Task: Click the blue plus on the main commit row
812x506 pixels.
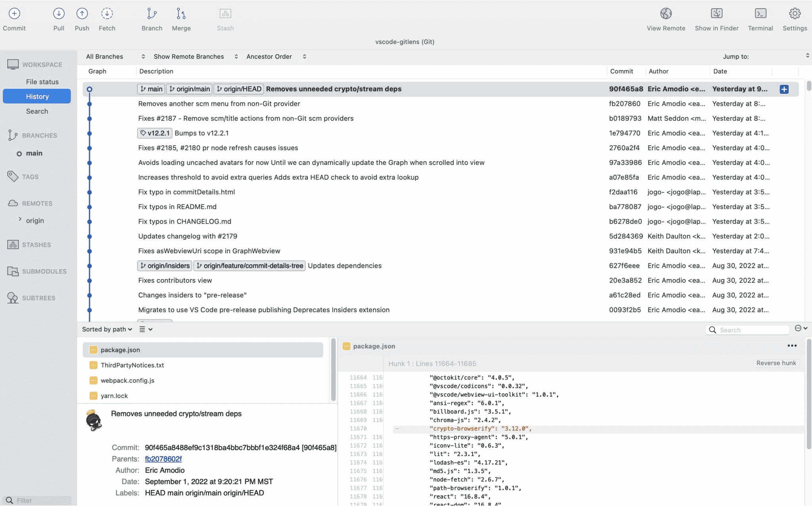Action: (x=784, y=89)
